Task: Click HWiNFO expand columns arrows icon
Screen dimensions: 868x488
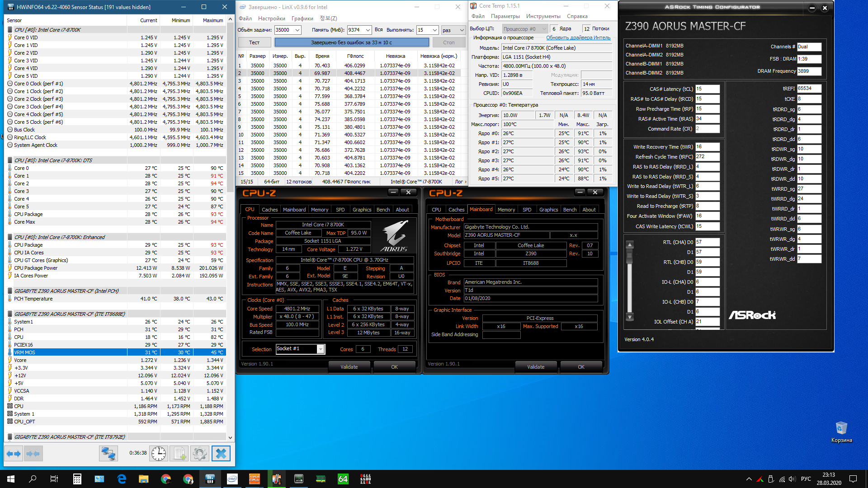Action: 13,453
